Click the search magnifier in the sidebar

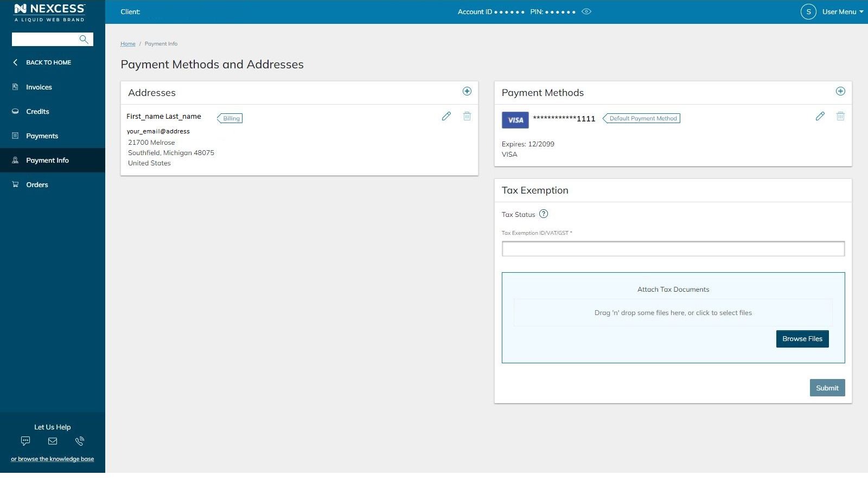[84, 39]
